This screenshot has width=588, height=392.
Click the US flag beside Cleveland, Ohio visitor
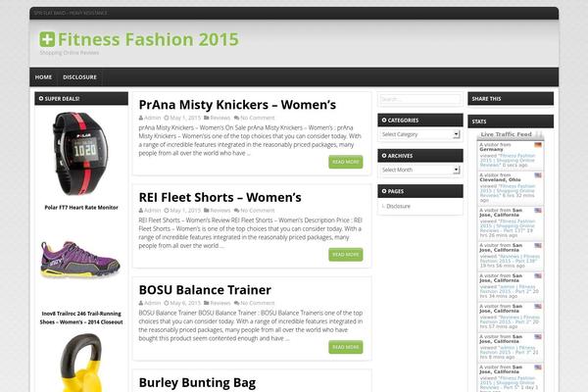click(x=538, y=175)
